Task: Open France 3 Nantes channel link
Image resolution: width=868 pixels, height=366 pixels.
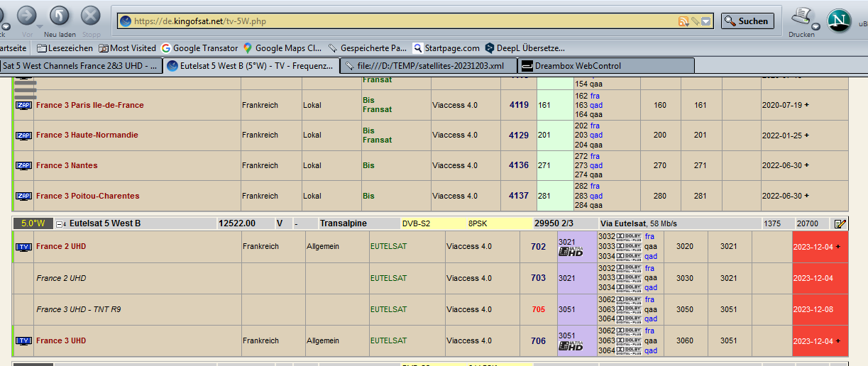Action: coord(67,165)
